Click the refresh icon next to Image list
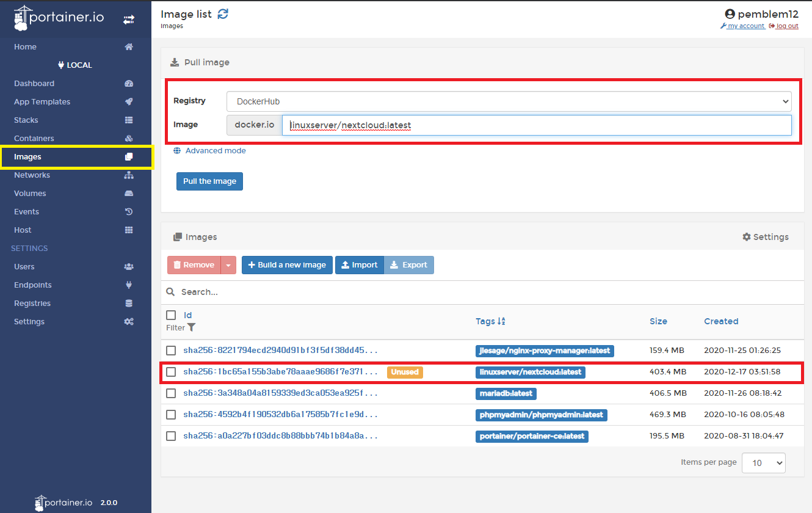The height and width of the screenshot is (513, 812). pyautogui.click(x=223, y=14)
